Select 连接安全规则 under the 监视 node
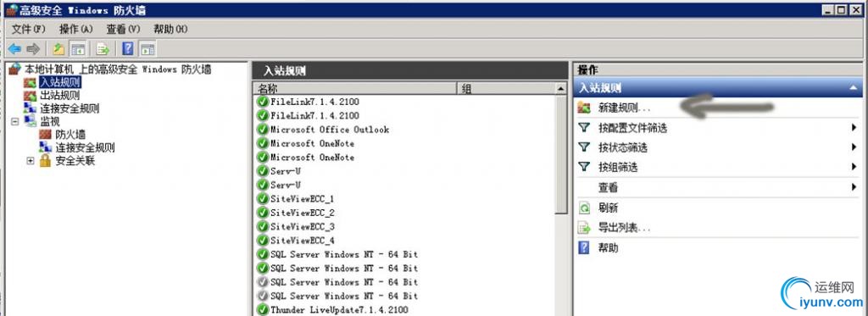 pyautogui.click(x=86, y=147)
